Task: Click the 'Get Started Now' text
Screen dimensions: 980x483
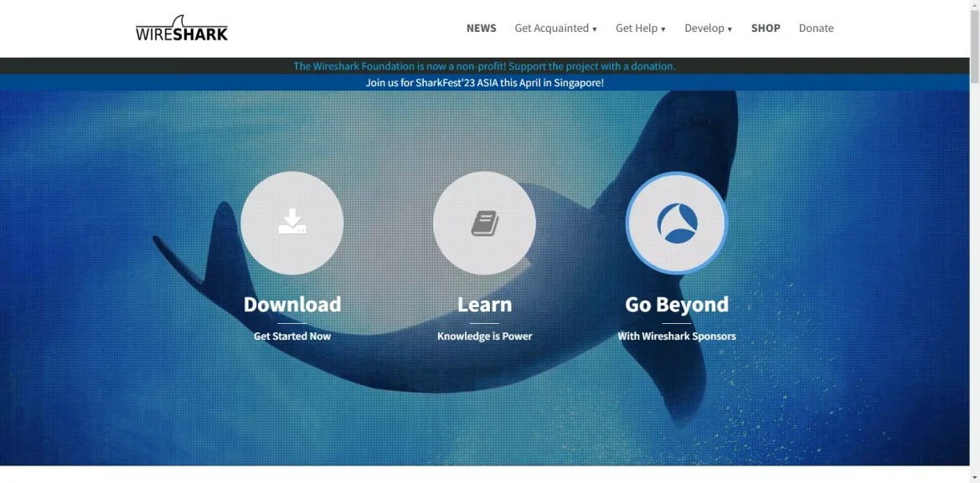Action: pyautogui.click(x=291, y=337)
